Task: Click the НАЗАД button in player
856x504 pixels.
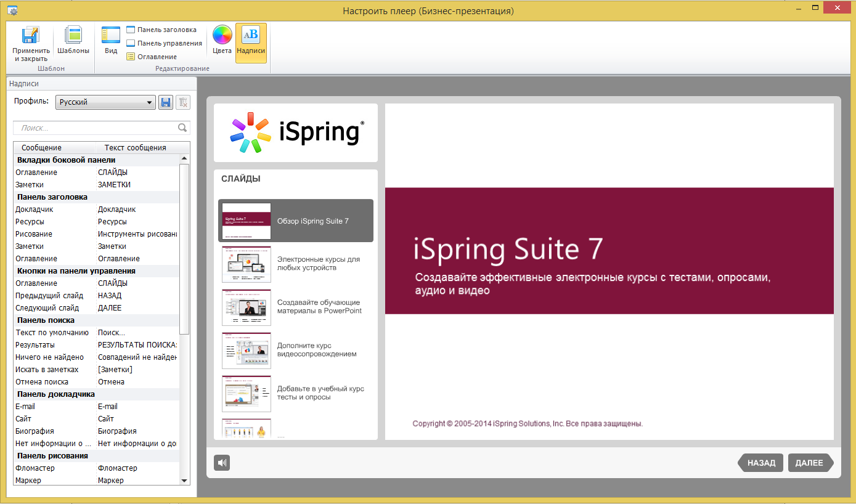Action: click(x=760, y=463)
